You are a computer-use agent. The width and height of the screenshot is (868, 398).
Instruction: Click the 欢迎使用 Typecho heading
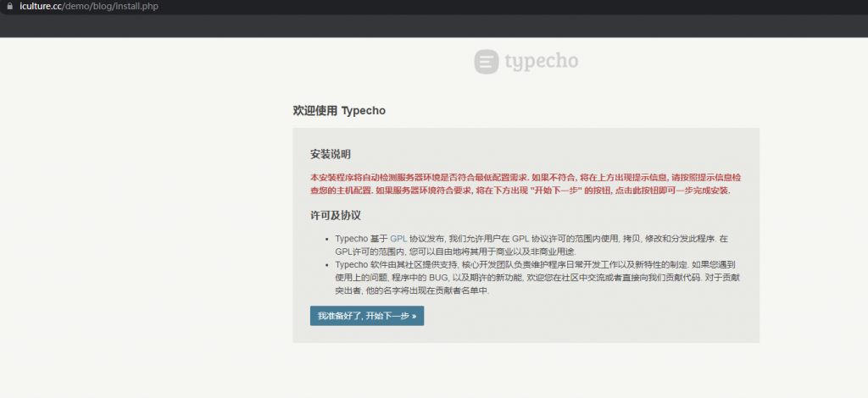point(339,111)
